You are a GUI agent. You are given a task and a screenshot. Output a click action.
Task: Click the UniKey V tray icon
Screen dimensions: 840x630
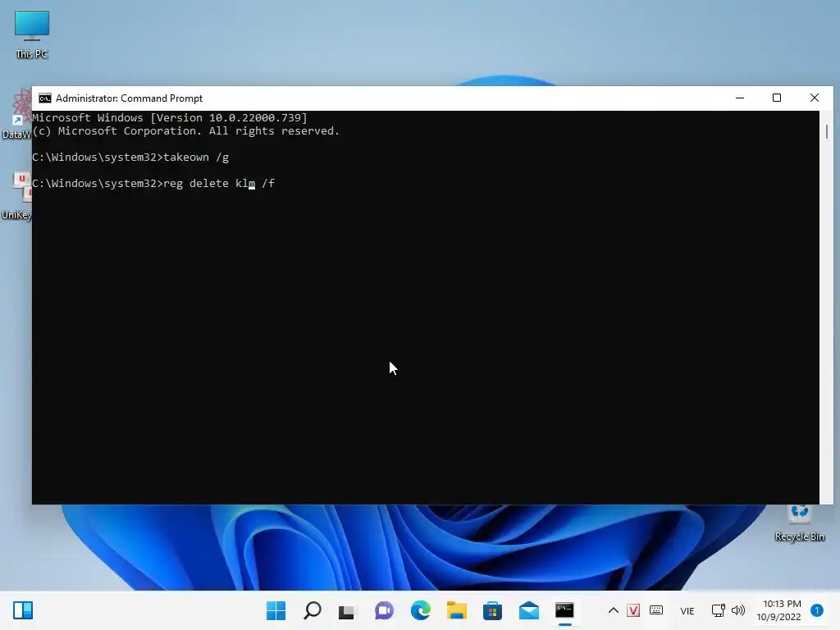pyautogui.click(x=633, y=610)
